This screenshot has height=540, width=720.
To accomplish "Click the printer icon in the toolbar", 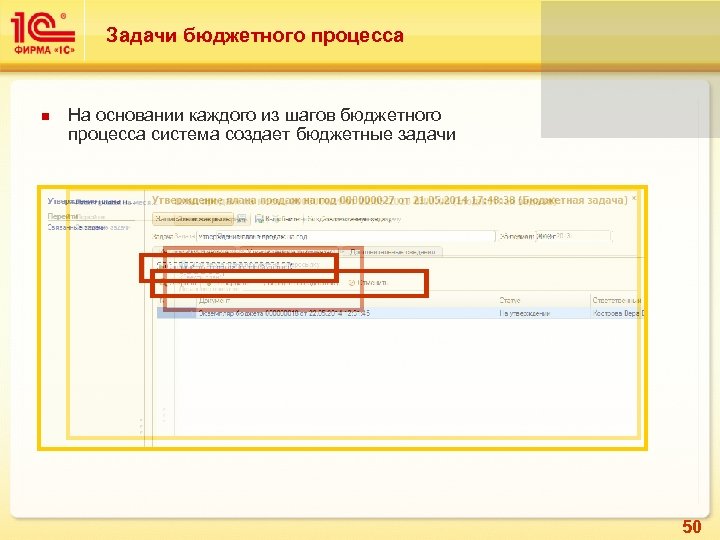I will click(x=259, y=219).
